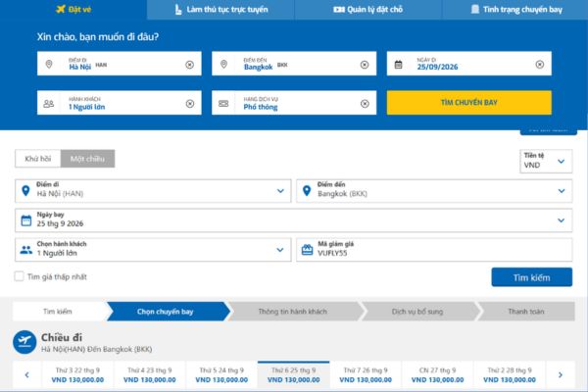This screenshot has height=392, width=588.
Task: Click calendar icon beside Ngày bay
Action: tap(26, 220)
